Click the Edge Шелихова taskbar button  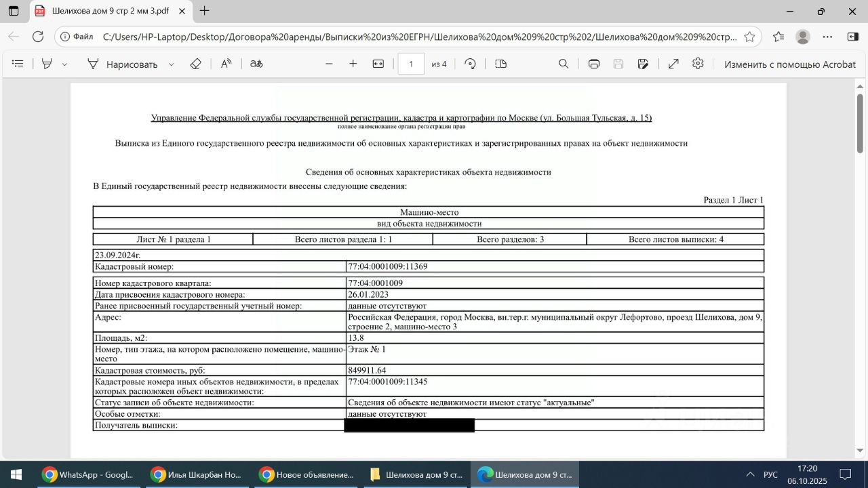click(525, 474)
